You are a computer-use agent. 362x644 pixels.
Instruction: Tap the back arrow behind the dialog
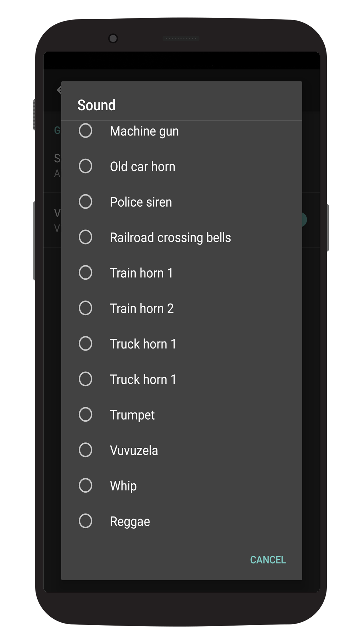click(x=59, y=90)
